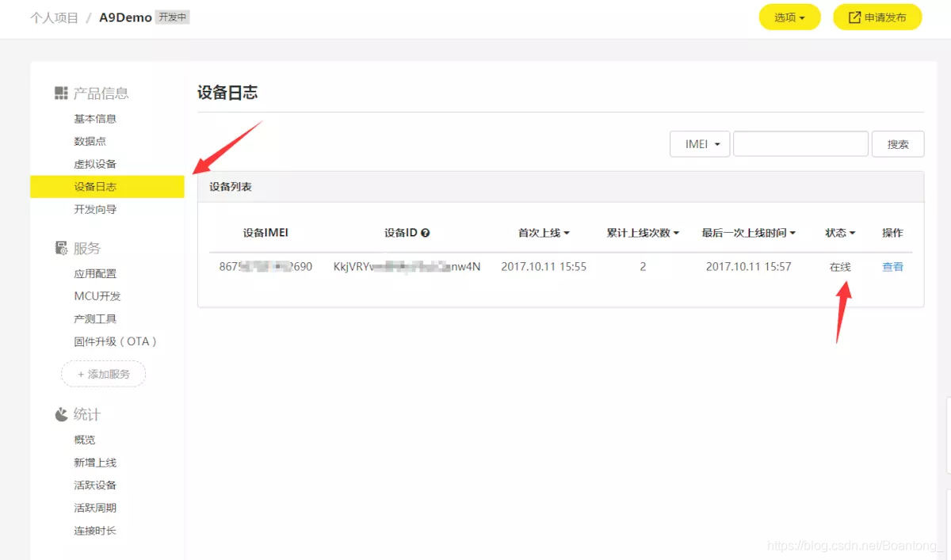This screenshot has height=560, width=951.
Task: Click 个人项目 breadcrumb link
Action: pyautogui.click(x=54, y=17)
